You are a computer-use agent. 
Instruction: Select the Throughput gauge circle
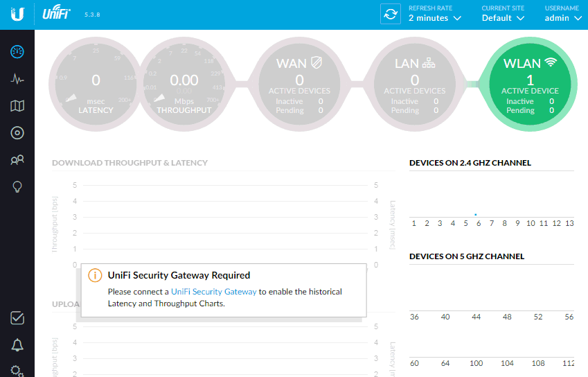[x=184, y=84]
